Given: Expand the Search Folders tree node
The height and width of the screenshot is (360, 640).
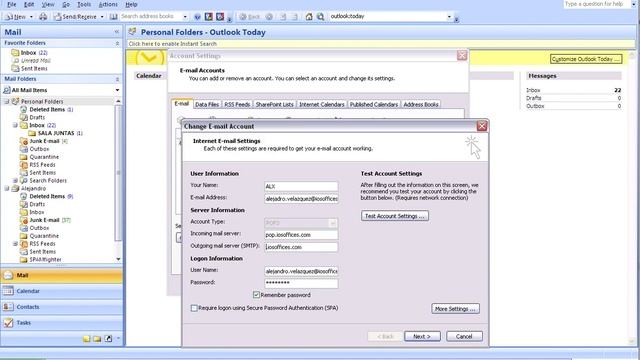Looking at the screenshot, I should point(16,180).
